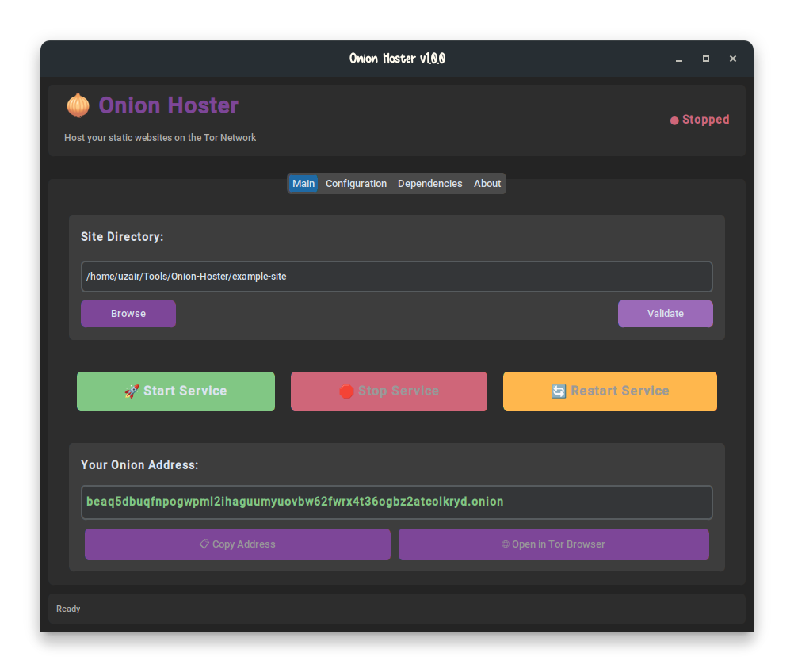Close the Onion Hoster window
The width and height of the screenshot is (794, 672).
click(x=733, y=59)
